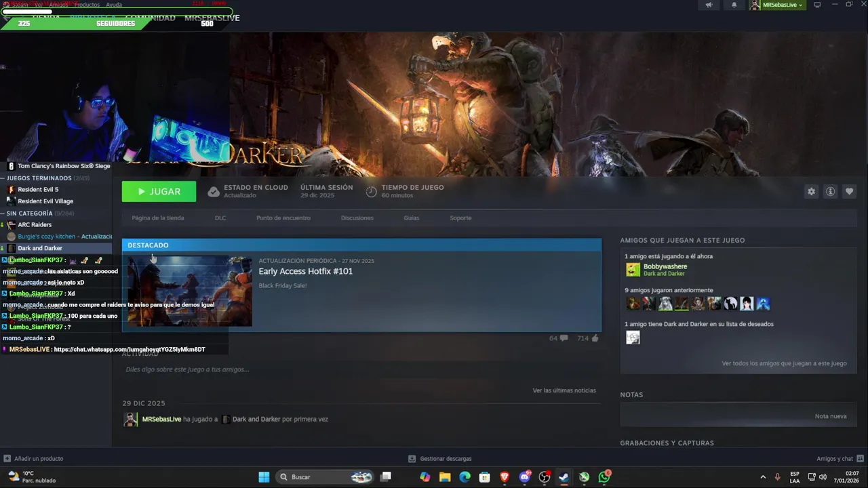Viewport: 868px width, 488px height.
Task: Open MRSebasLive account dropdown
Action: (777, 5)
